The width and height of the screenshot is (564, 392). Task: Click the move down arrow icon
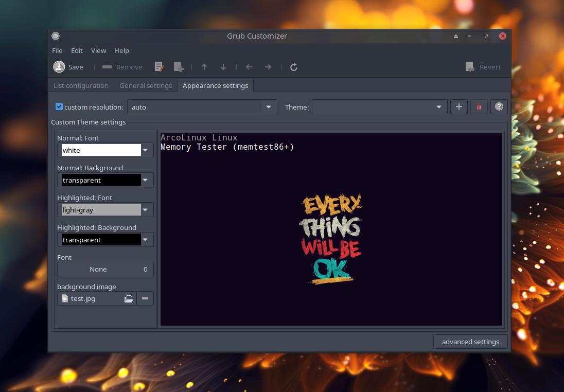pyautogui.click(x=223, y=67)
